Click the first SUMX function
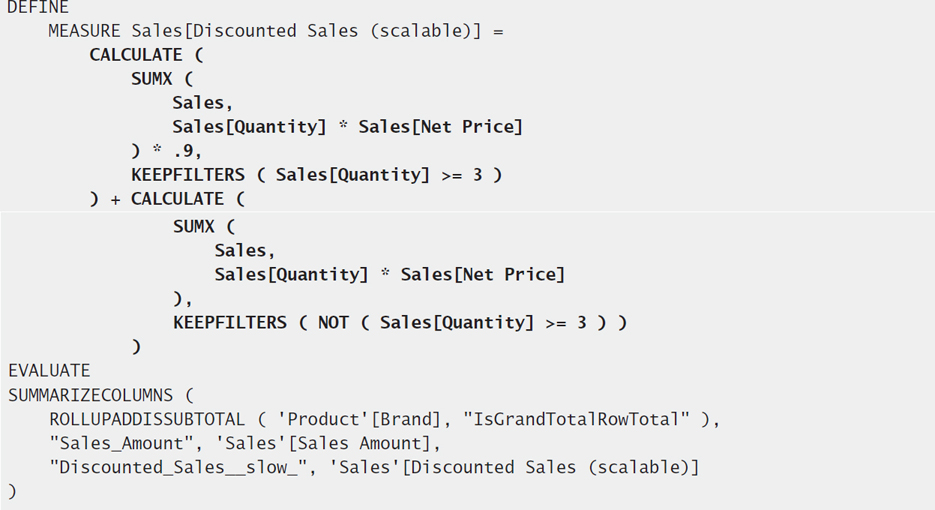The image size is (935, 510). (151, 79)
